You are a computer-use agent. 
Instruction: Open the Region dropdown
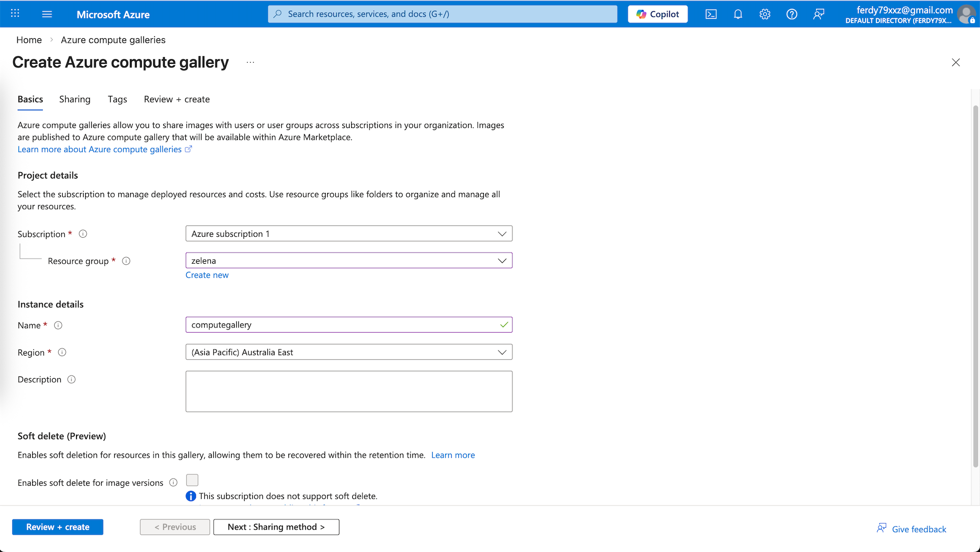pos(349,352)
